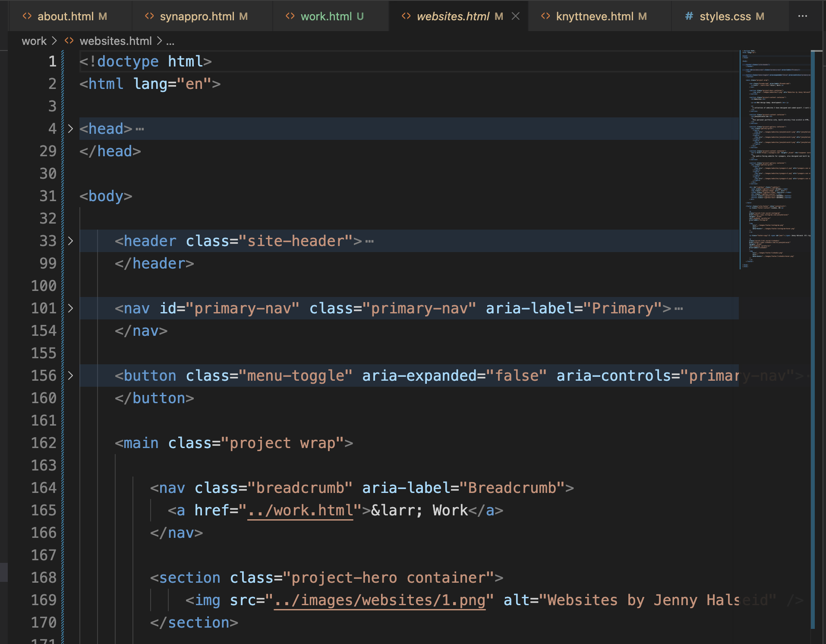Unfold the primary-nav element
826x644 pixels.
pyautogui.click(x=70, y=308)
